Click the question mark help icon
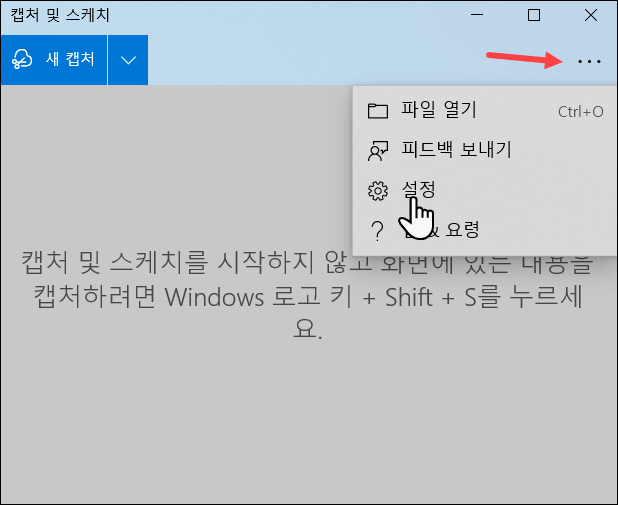The width and height of the screenshot is (618, 505). pyautogui.click(x=378, y=231)
